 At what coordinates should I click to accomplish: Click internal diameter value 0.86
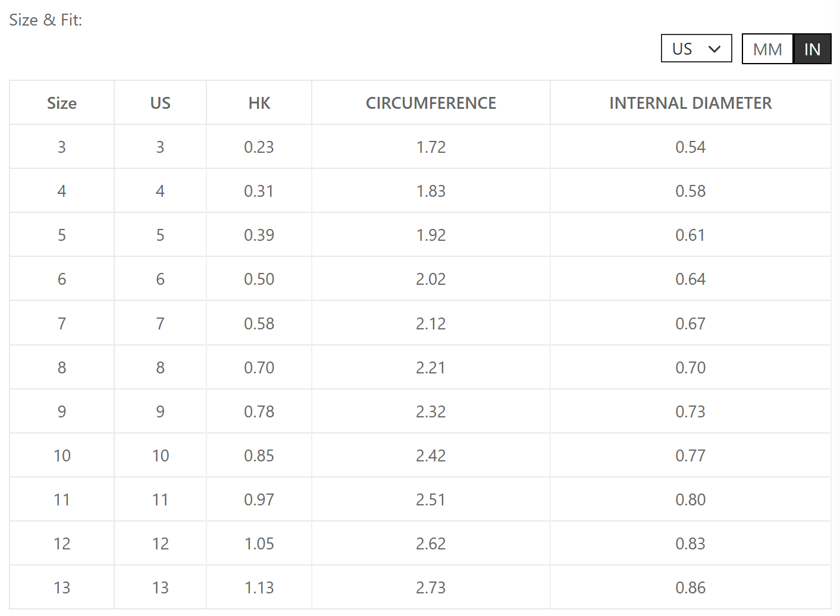point(690,587)
